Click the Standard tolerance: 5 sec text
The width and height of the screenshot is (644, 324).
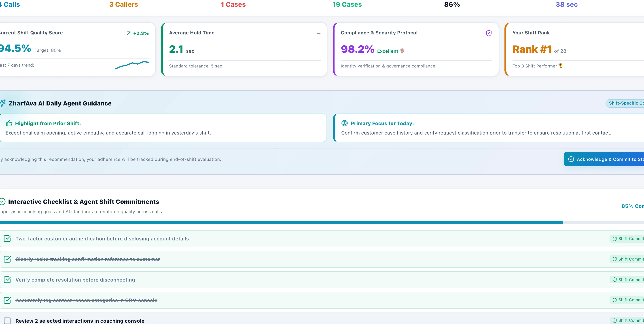coord(195,66)
